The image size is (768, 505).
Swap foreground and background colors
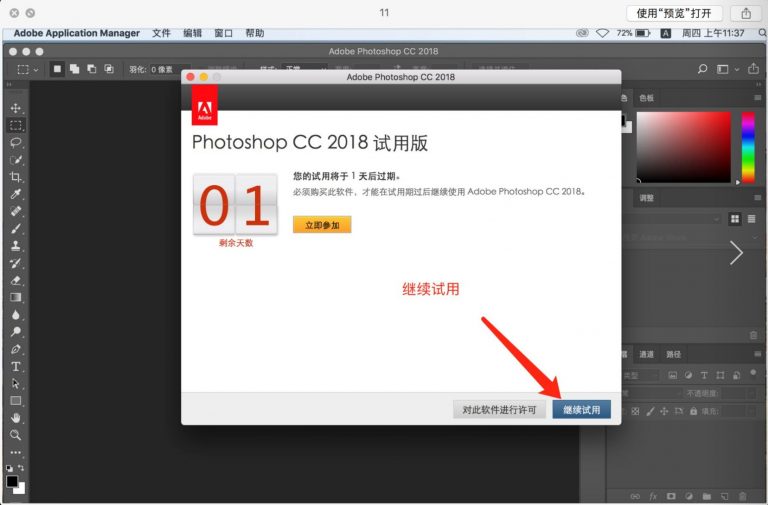[x=21, y=468]
